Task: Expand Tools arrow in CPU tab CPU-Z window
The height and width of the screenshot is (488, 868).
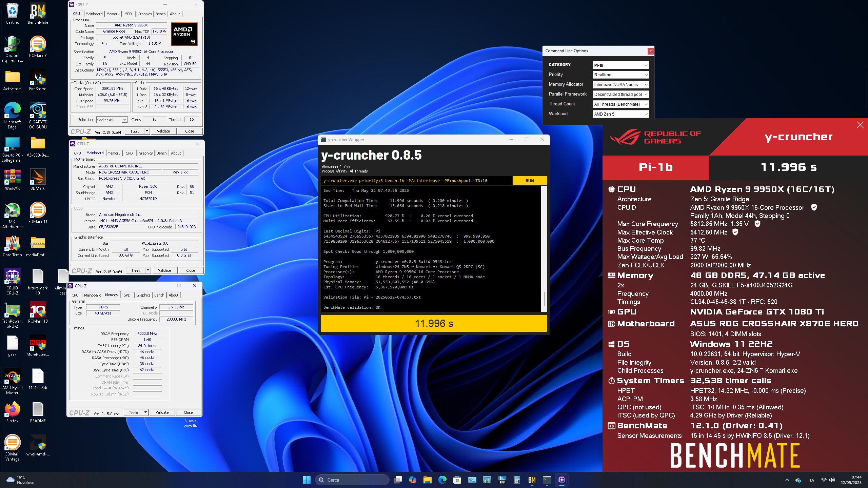Action: tap(147, 131)
